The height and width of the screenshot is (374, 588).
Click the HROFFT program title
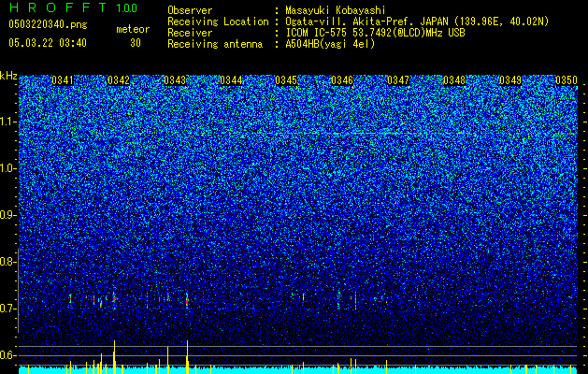click(x=58, y=7)
